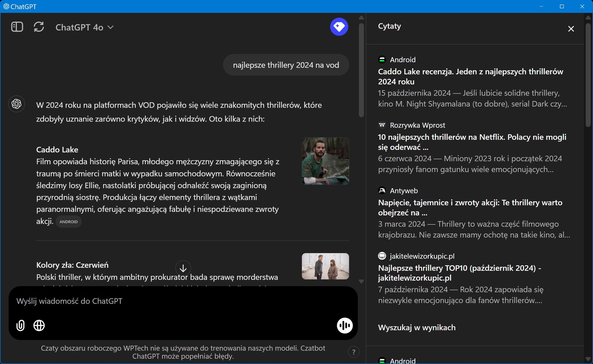Screen dimensions: 593x364
Task: Open the Caddo Lake recenzja citation link
Action: tap(470, 77)
